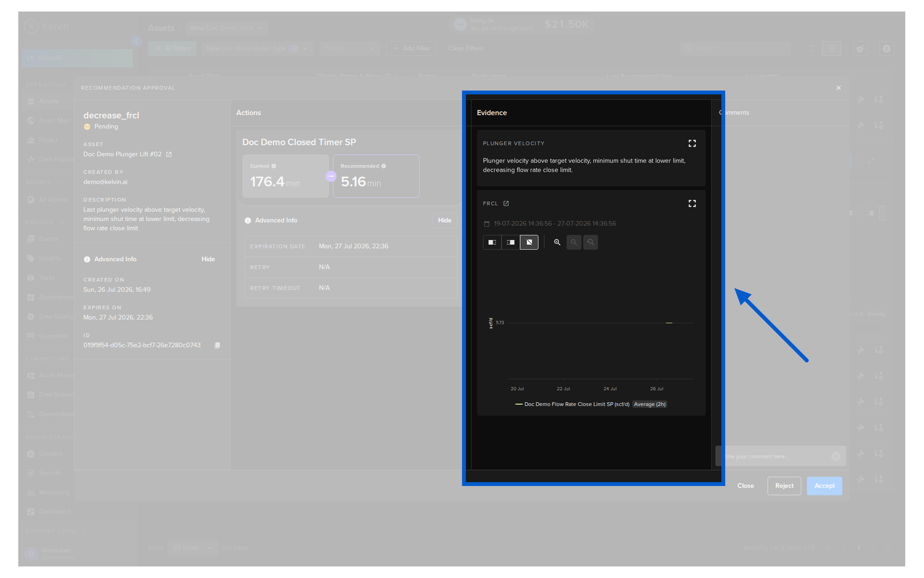
Task: Open the FRCL chart date range picker
Action: click(550, 223)
